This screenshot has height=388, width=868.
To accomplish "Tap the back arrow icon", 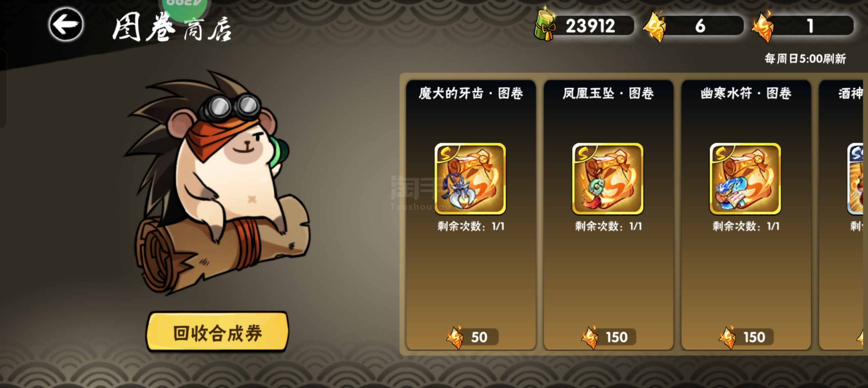I will pos(66,24).
